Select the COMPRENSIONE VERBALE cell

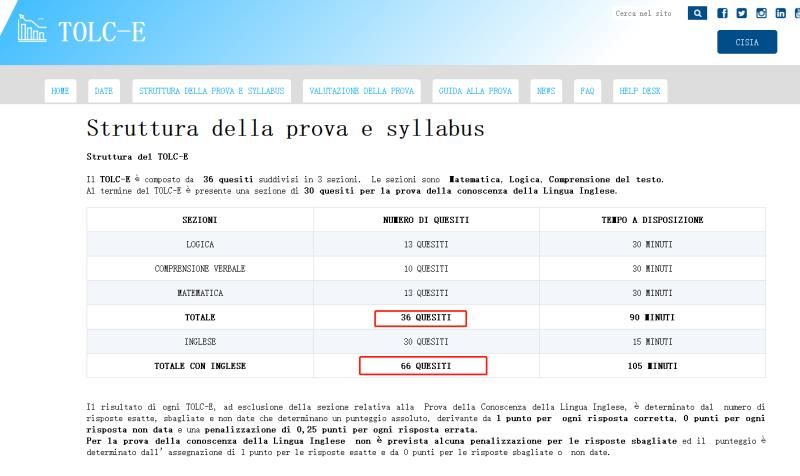coord(199,268)
